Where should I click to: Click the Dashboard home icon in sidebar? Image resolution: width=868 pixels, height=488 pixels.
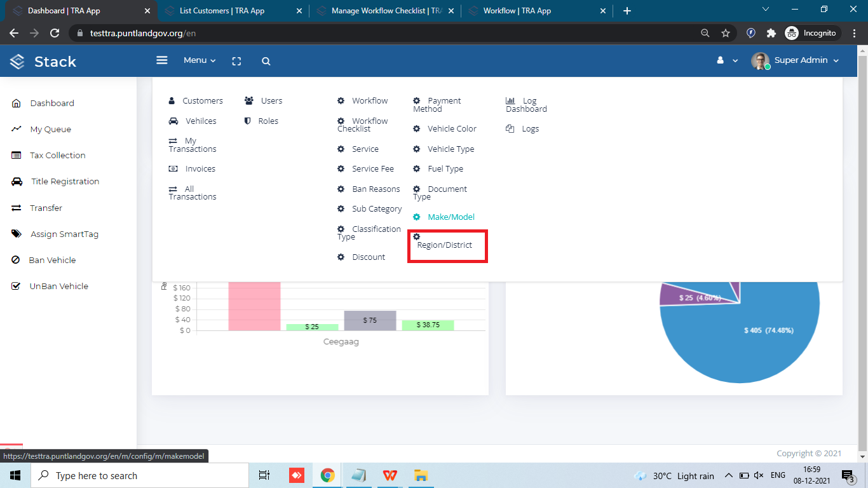pyautogui.click(x=17, y=103)
